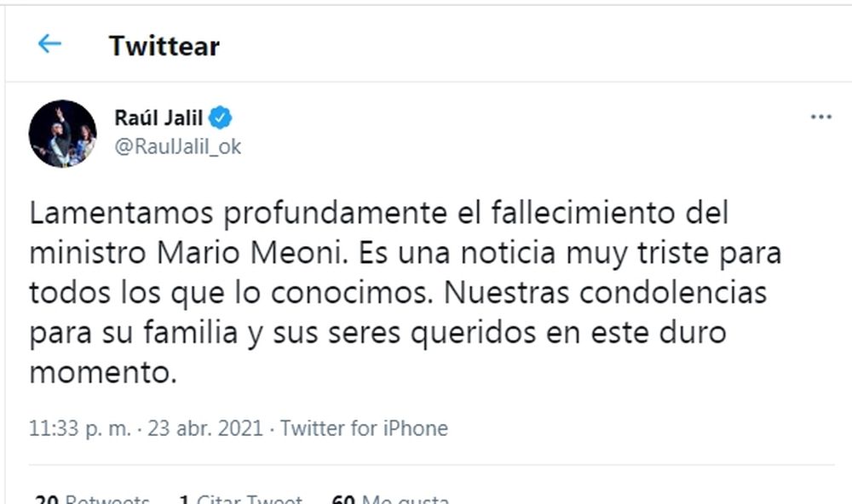852x504 pixels.
Task: Open the tweet's more options ellipsis
Action: point(820,117)
